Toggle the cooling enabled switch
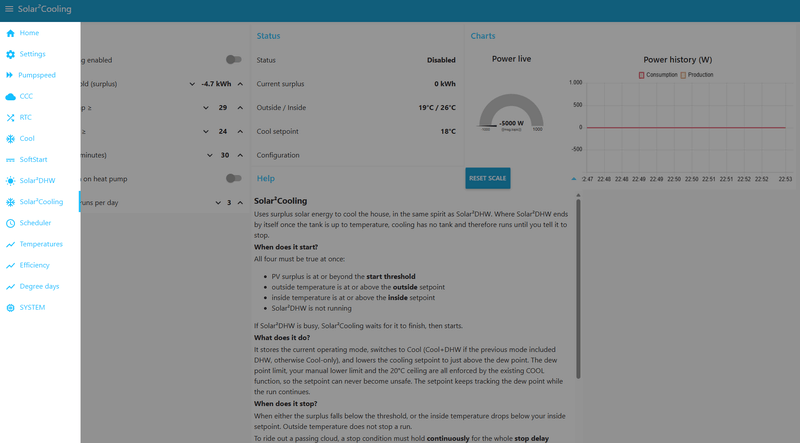 (234, 60)
